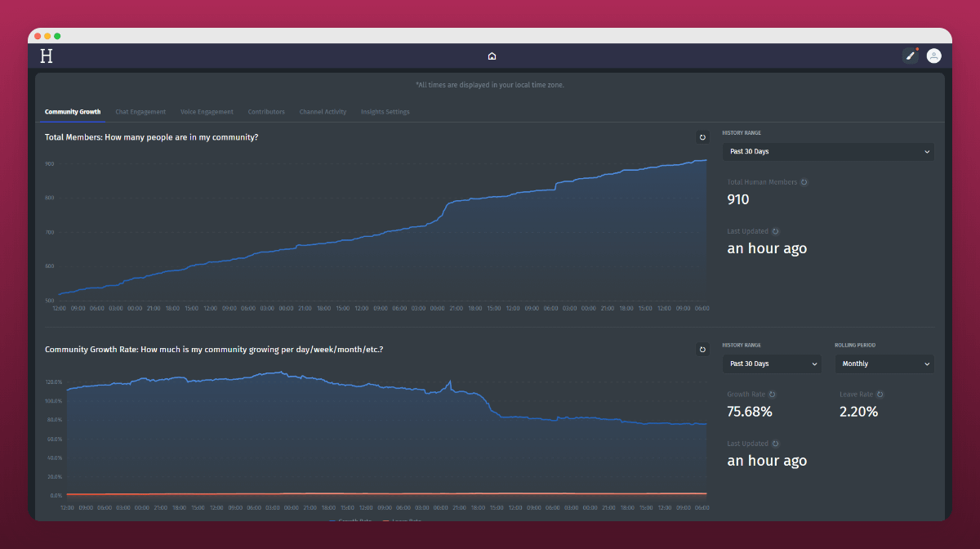Image resolution: width=980 pixels, height=549 pixels.
Task: Click refresh icon next to first Last Updated
Action: [x=775, y=231]
